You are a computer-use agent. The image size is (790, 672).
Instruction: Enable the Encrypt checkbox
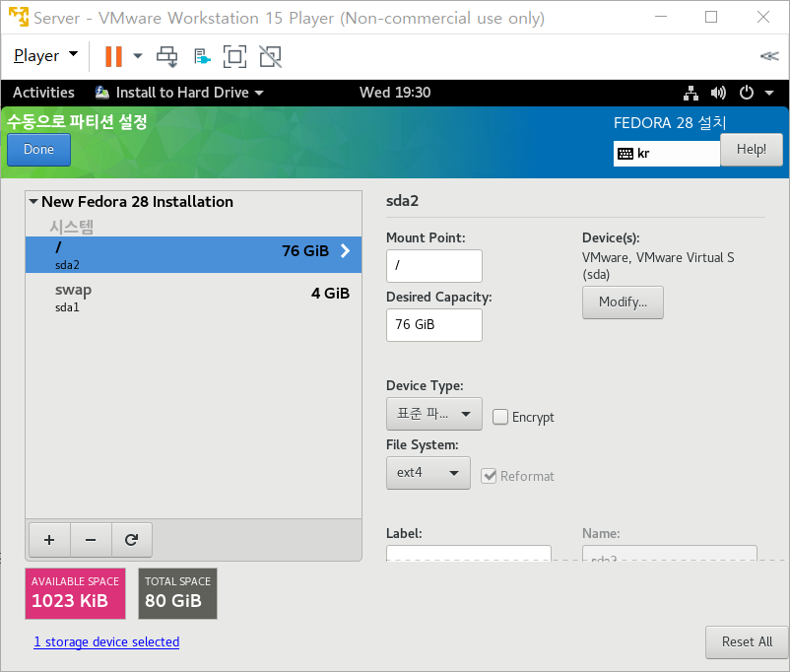pos(500,417)
